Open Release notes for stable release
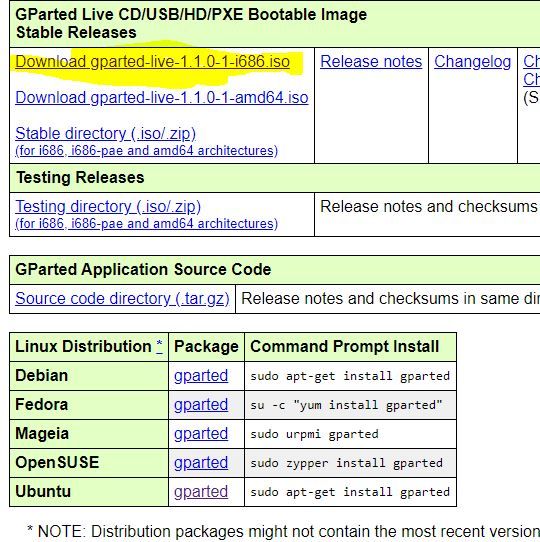This screenshot has width=540, height=542. (x=371, y=62)
